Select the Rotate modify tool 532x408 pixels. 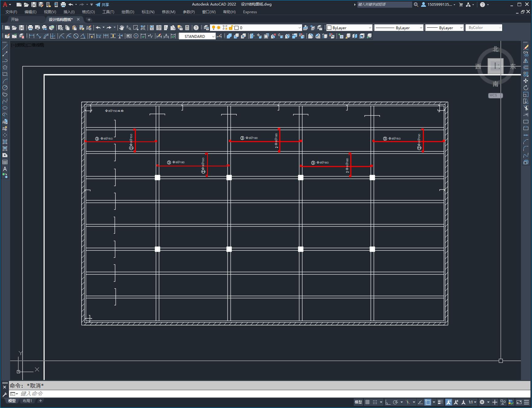tap(526, 88)
